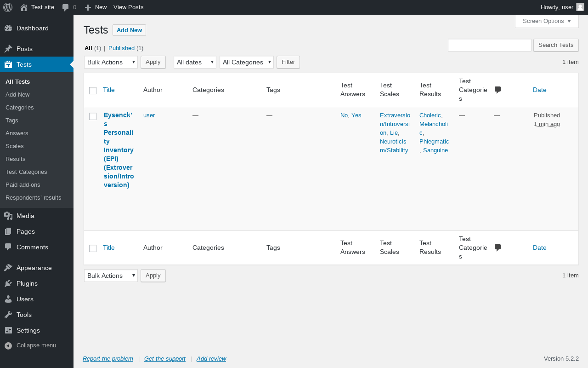Click the Published filter link
This screenshot has width=588, height=368.
(121, 48)
